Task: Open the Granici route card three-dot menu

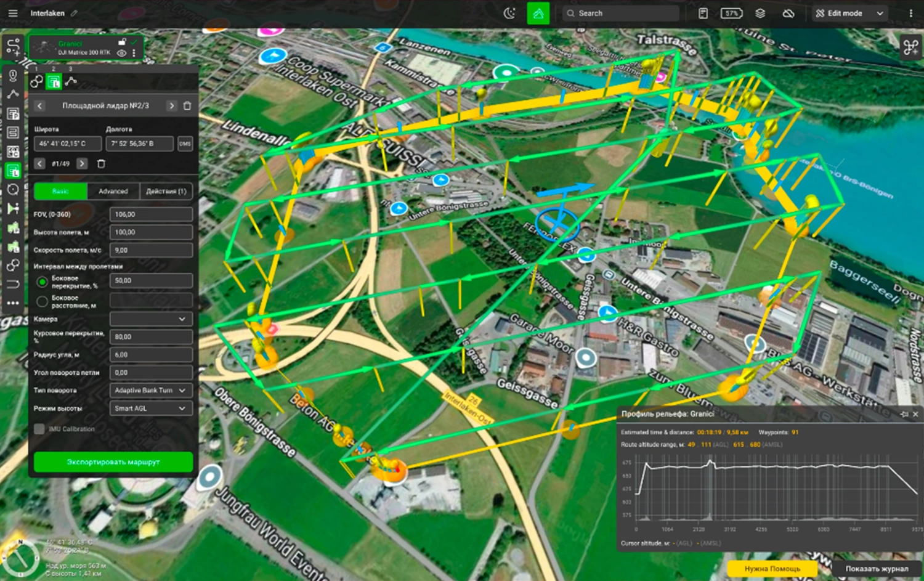Action: click(x=134, y=53)
